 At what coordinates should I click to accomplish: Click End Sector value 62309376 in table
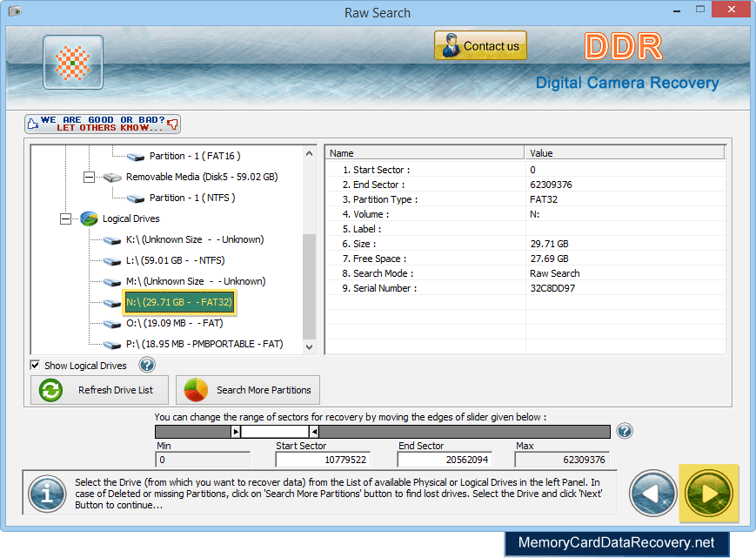(x=551, y=185)
